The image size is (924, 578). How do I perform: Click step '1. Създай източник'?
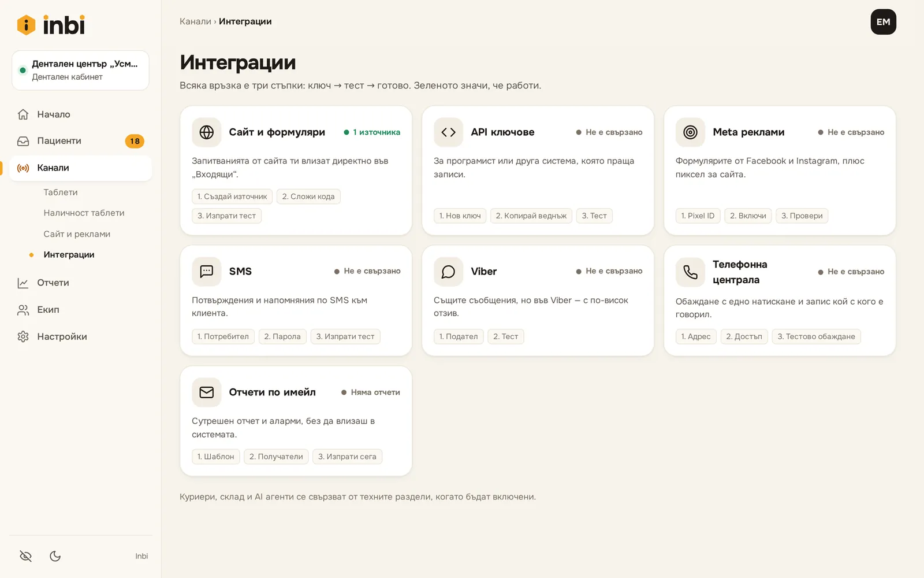(x=232, y=197)
